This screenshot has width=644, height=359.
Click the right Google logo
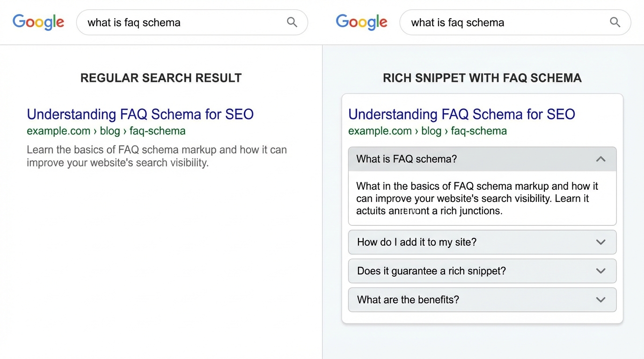pos(361,22)
